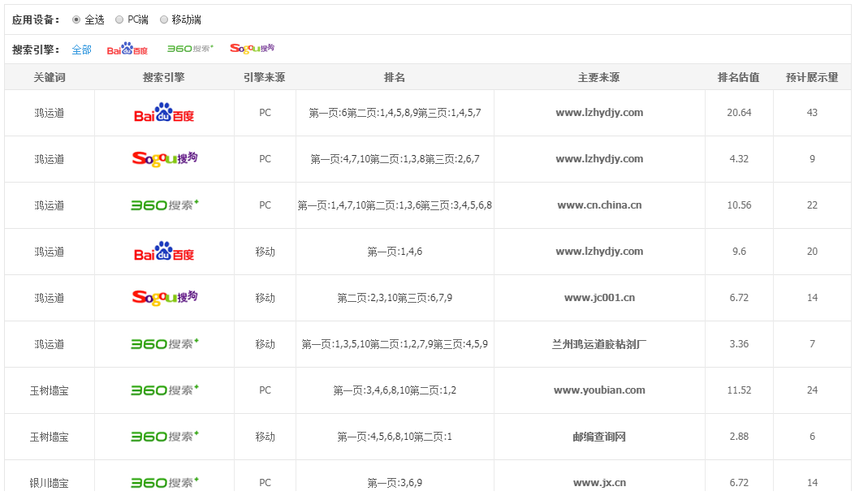Click Sogou logo in second table row
The height and width of the screenshot is (504, 855).
tap(164, 159)
